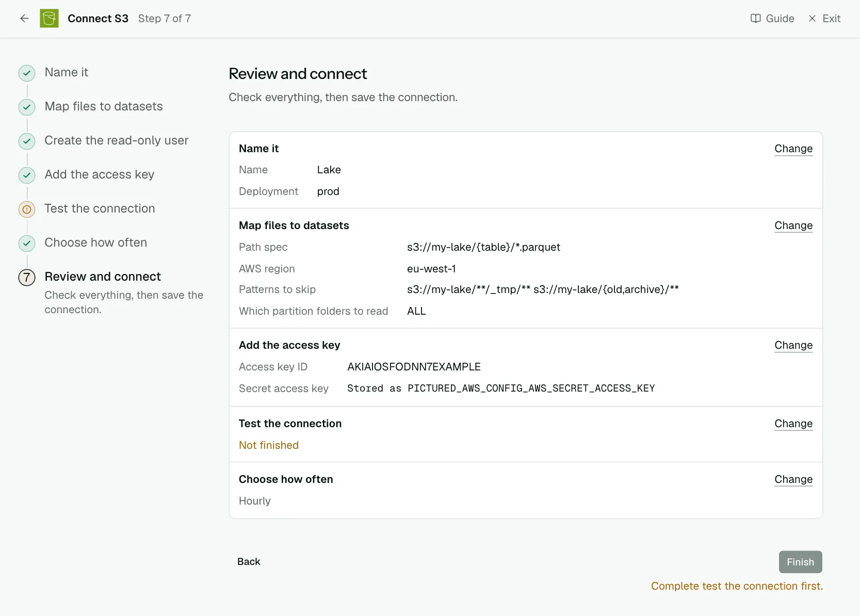
Task: Click the back arrow icon in header
Action: pos(24,19)
